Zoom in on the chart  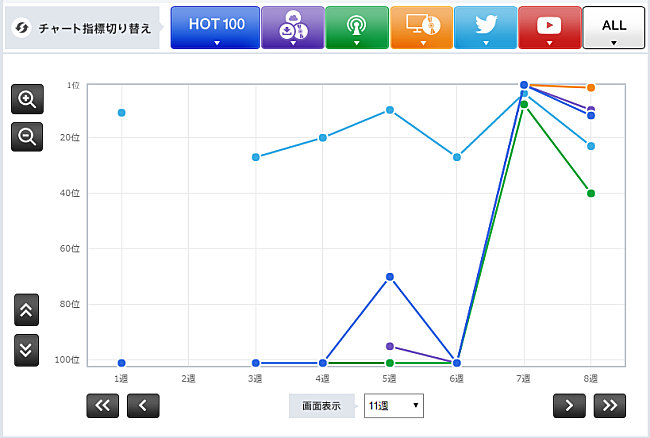click(27, 99)
